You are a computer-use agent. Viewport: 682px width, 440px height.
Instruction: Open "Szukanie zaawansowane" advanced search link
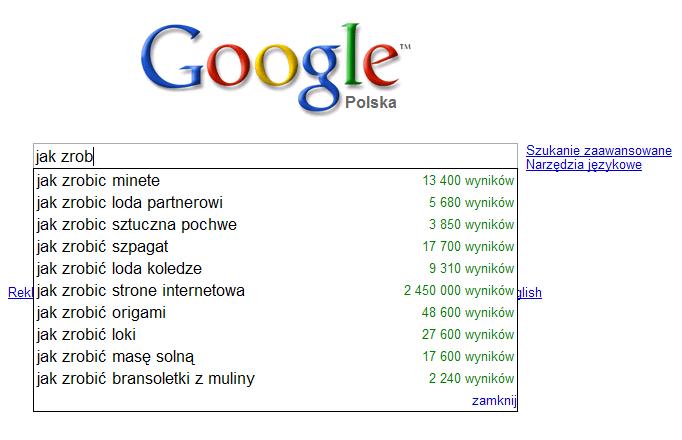(x=599, y=151)
